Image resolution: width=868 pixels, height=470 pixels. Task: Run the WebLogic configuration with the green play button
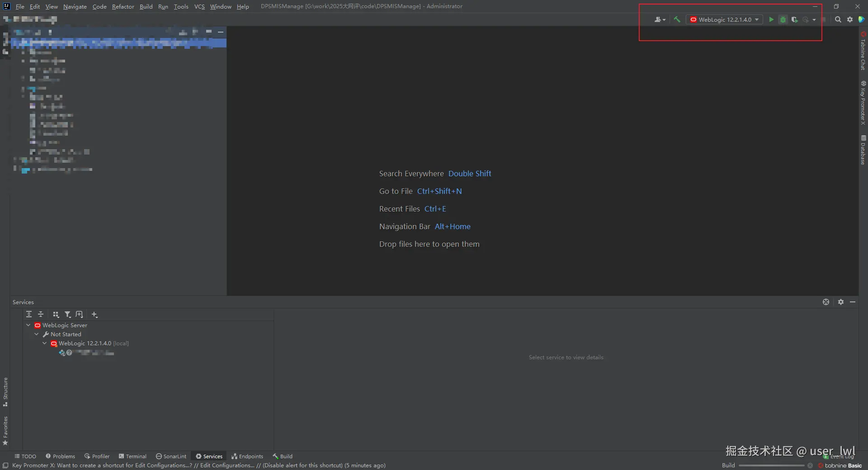point(771,19)
